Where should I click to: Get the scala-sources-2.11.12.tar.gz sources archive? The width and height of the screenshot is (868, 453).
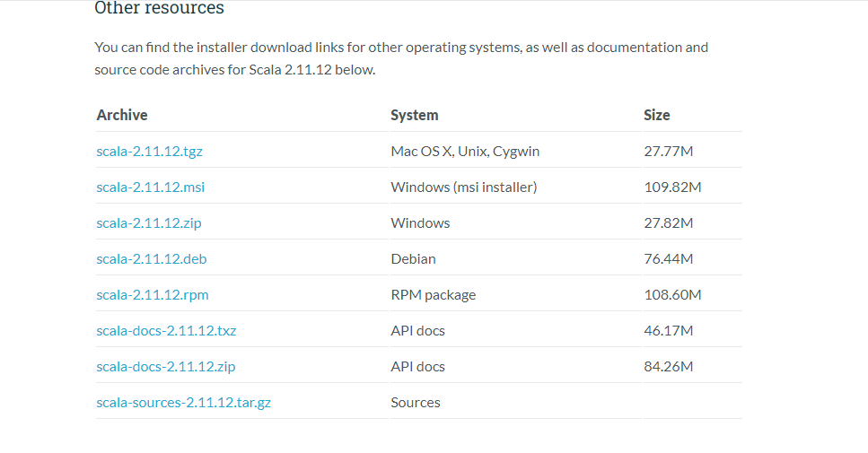tap(184, 403)
